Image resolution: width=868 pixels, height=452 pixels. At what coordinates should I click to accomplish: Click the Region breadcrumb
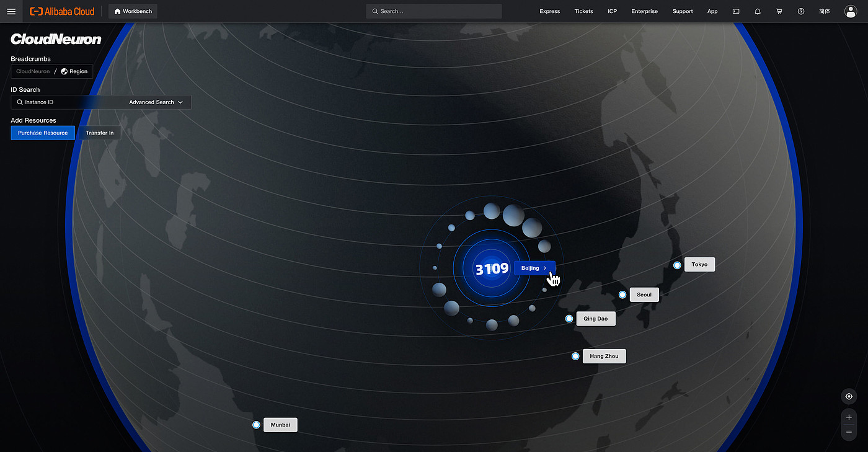74,71
